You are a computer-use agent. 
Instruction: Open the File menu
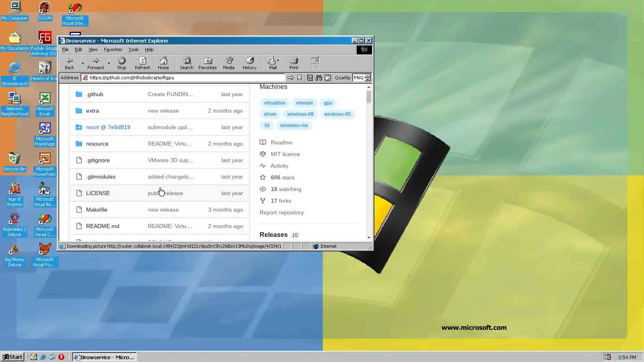click(x=65, y=49)
